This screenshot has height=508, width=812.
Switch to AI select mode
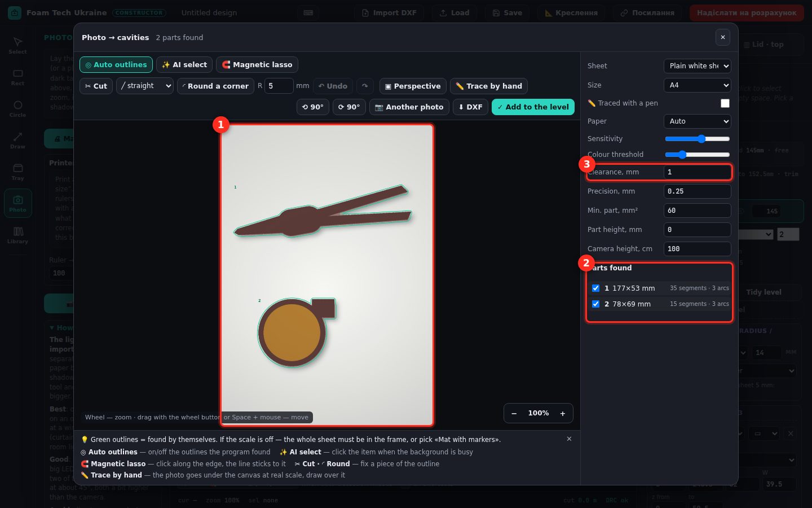coord(184,65)
